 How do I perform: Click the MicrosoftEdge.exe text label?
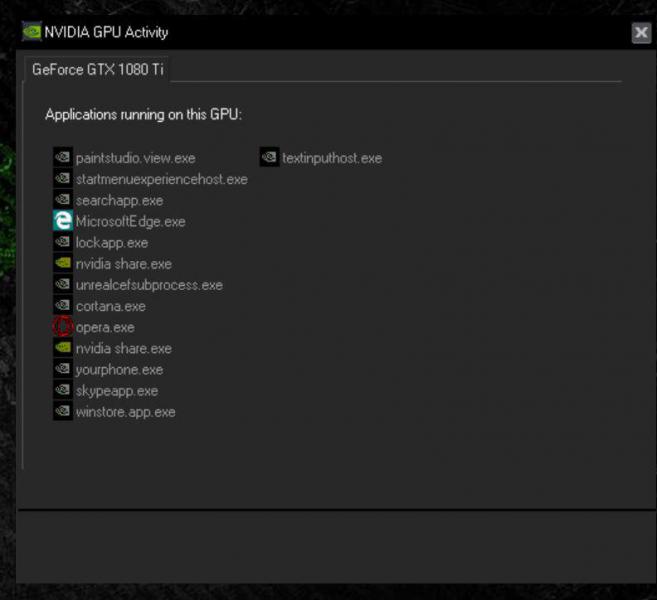point(130,221)
